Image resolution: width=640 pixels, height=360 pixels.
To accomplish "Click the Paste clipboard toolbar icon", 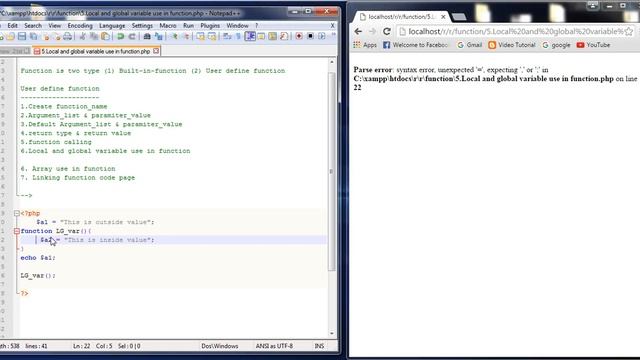I will [105, 37].
